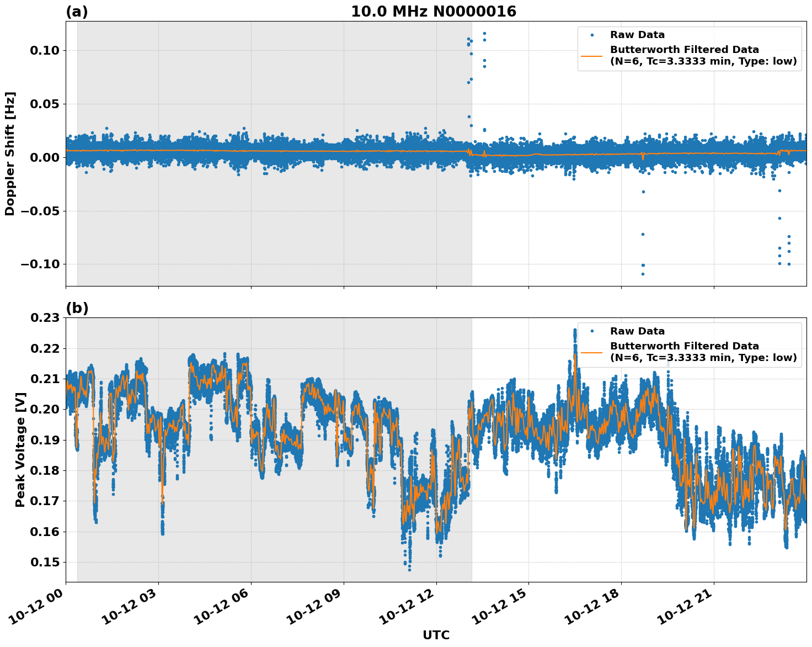The image size is (812, 647).
Task: Click the "Peak Voltage [V]" y-axis label
Action: pos(20,450)
